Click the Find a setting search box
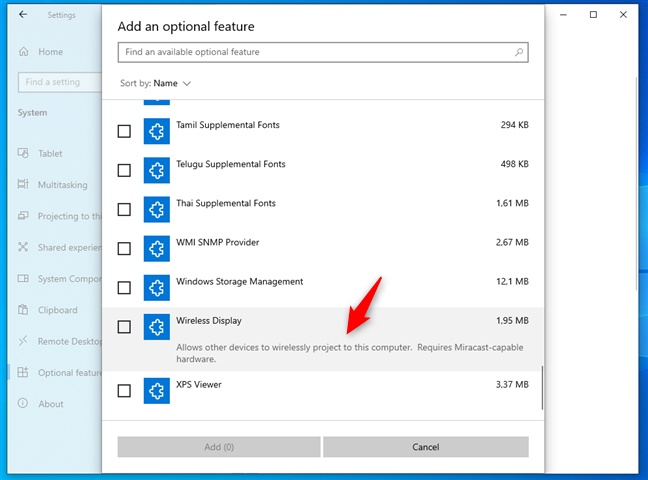Image resolution: width=648 pixels, height=480 pixels. click(x=60, y=82)
